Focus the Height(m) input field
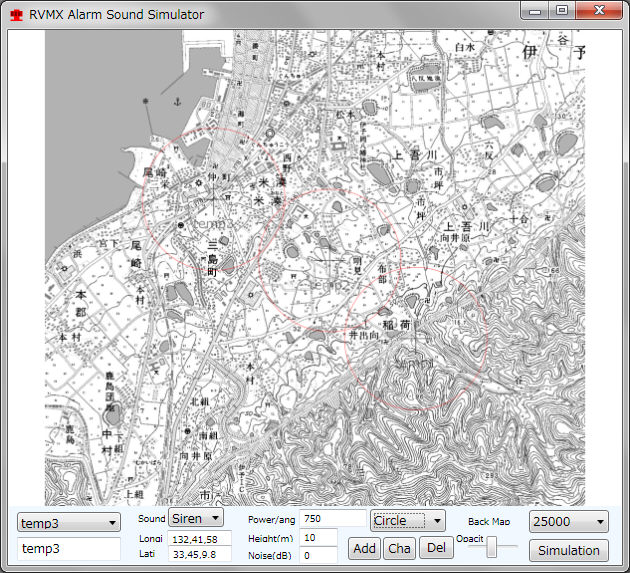The image size is (630, 573). 319,538
